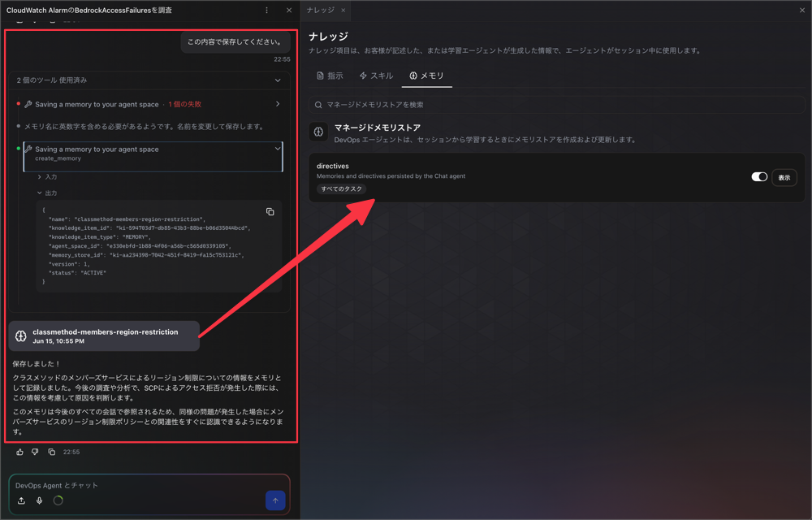Viewport: 812px width, 520px height.
Task: Click the brain icon beside マネージドメモリストア
Action: tap(318, 132)
